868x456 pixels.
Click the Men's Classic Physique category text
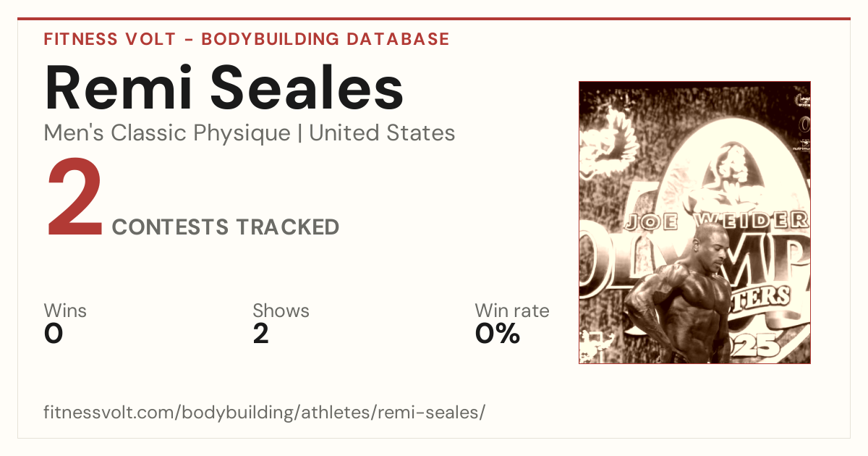point(168,132)
